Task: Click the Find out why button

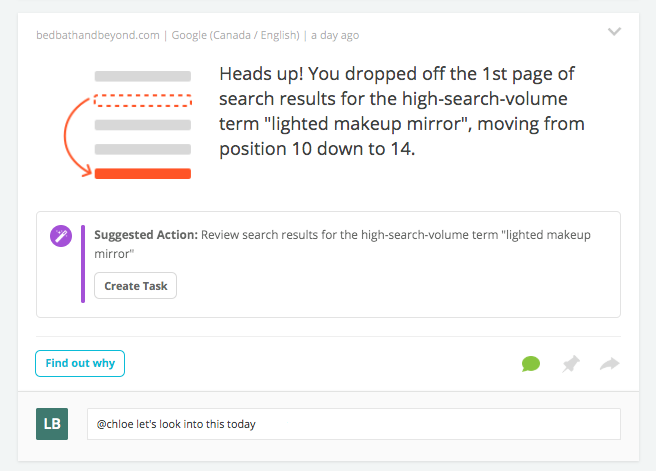Action: point(80,363)
